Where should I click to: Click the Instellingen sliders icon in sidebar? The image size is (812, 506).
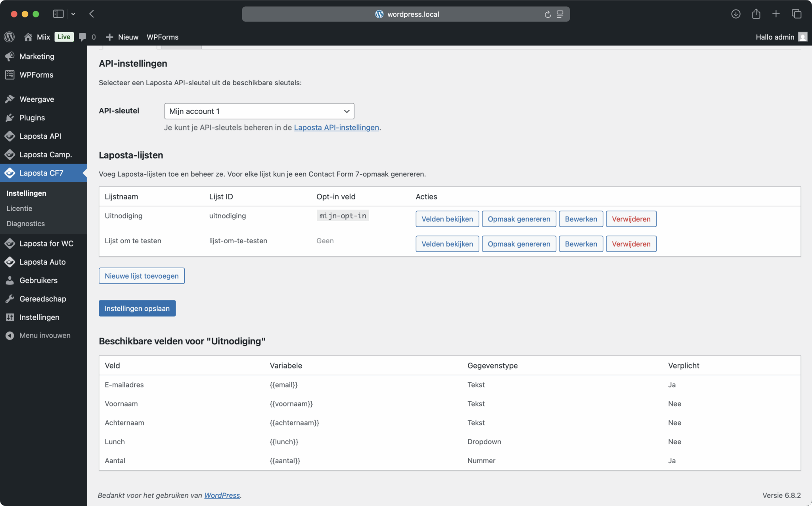[10, 317]
